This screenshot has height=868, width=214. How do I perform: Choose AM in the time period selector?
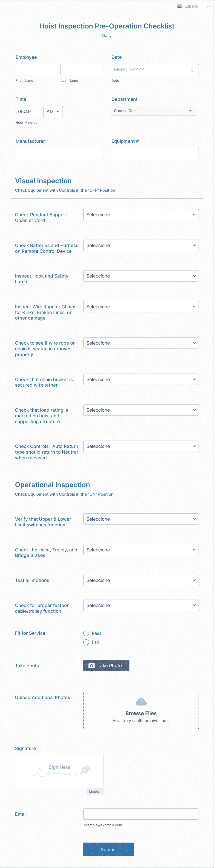(53, 111)
